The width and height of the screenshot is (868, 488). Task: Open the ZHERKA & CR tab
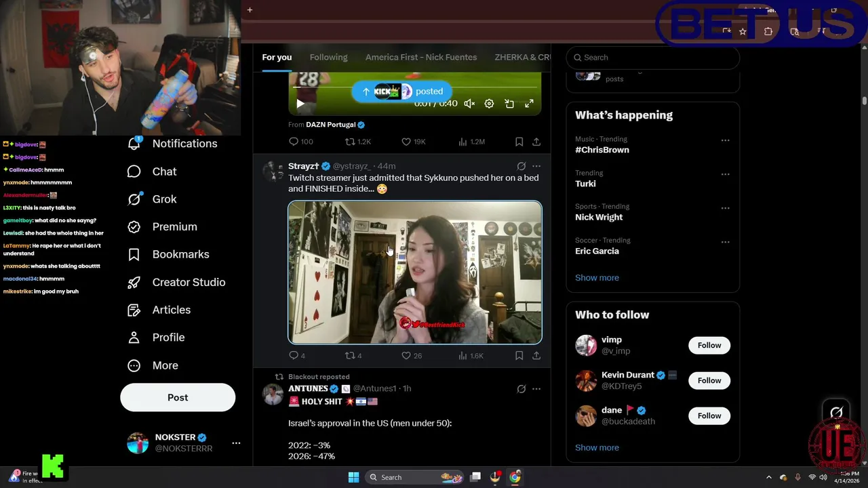[522, 58]
